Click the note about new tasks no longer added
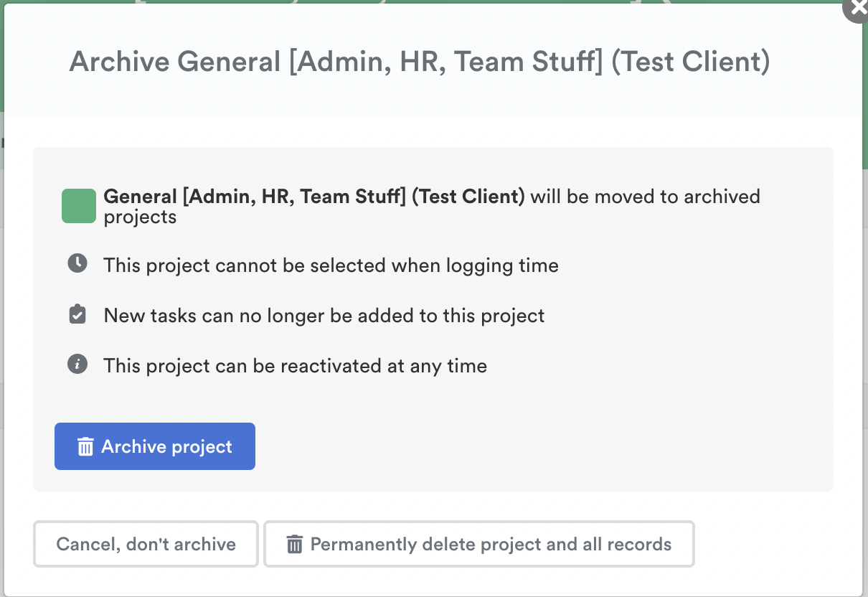Screen dimensions: 868x597 point(324,314)
